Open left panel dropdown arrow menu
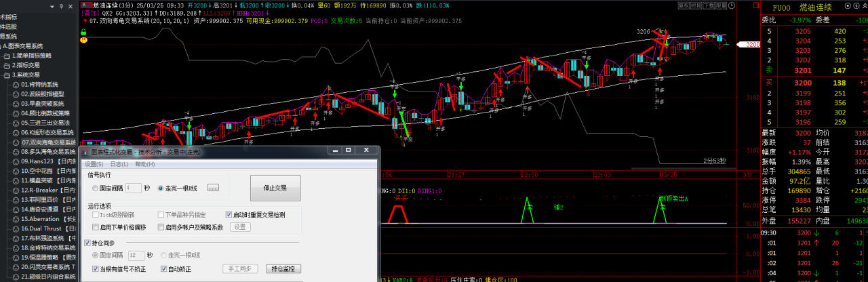Image resolution: width=868 pixels, height=282 pixels. coord(52,7)
